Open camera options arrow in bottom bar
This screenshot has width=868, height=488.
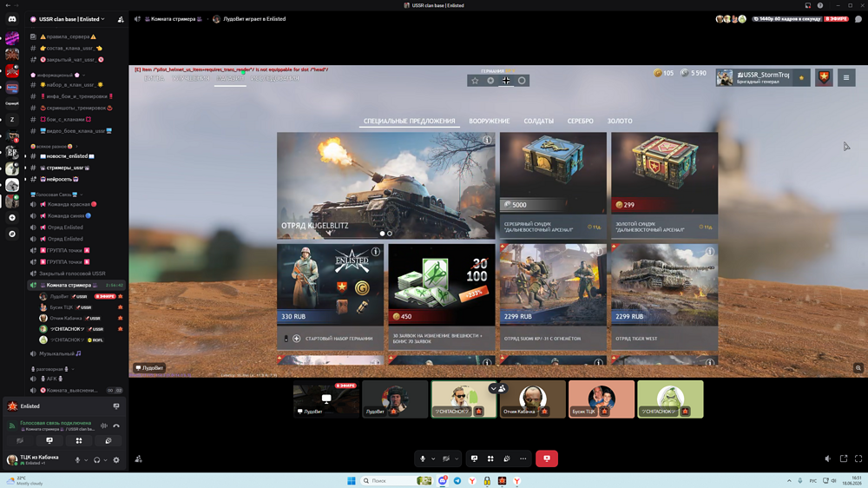457,458
